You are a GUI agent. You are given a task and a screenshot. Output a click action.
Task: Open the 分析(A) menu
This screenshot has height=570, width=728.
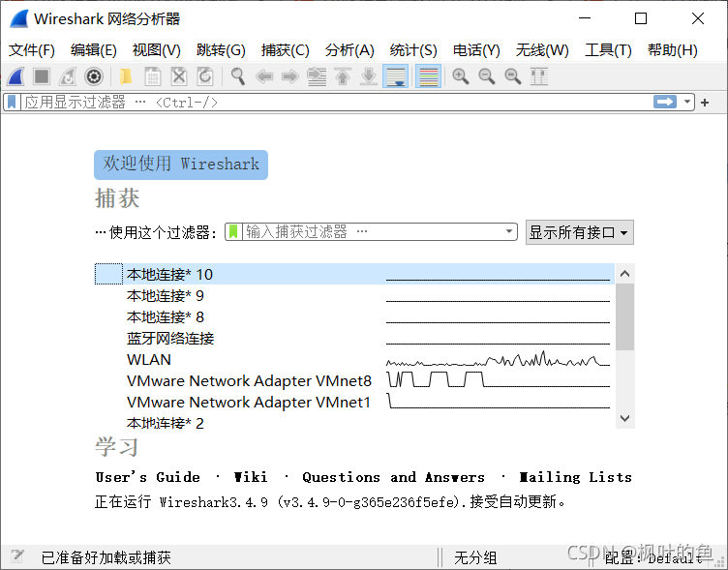coord(349,50)
